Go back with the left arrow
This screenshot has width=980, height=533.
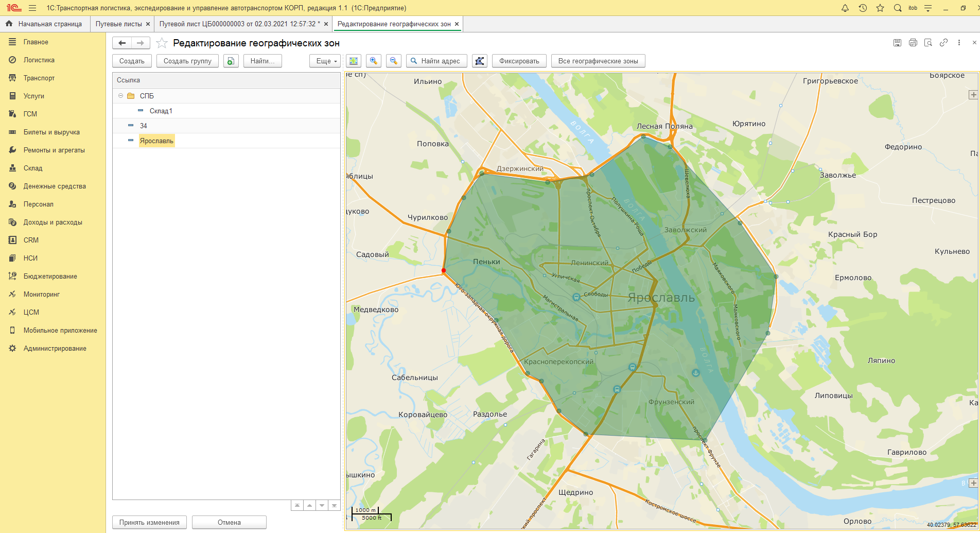click(122, 43)
